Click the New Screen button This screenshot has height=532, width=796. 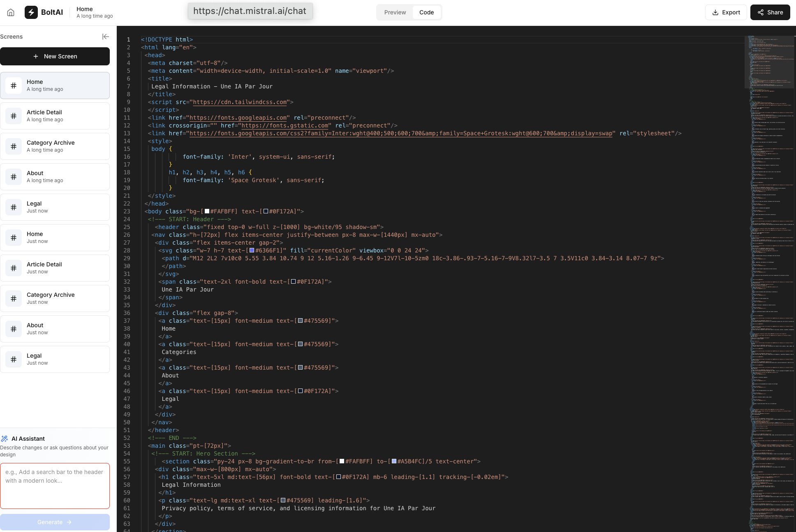[x=55, y=56]
